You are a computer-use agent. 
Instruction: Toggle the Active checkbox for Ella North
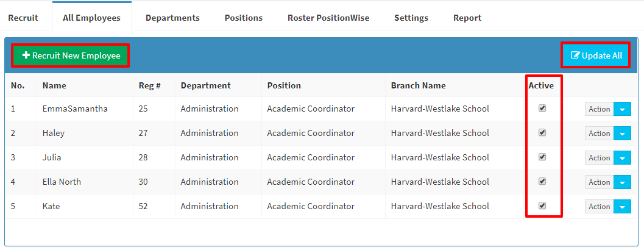pos(542,181)
